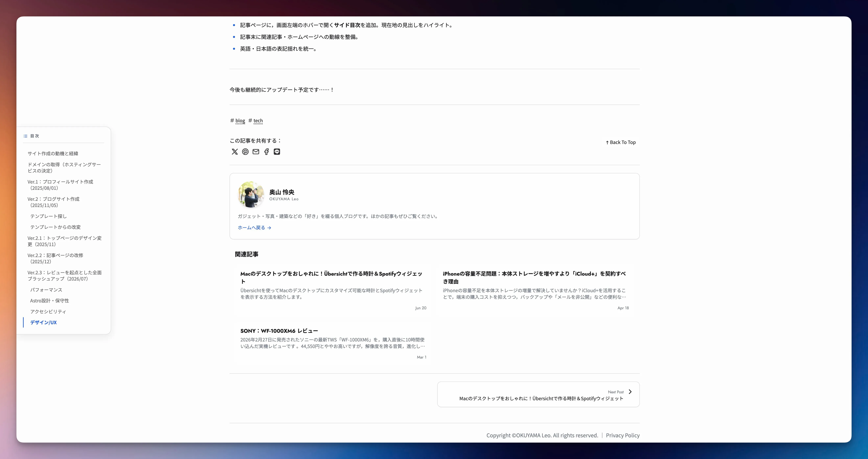Click the table of contents list icon

(25, 136)
